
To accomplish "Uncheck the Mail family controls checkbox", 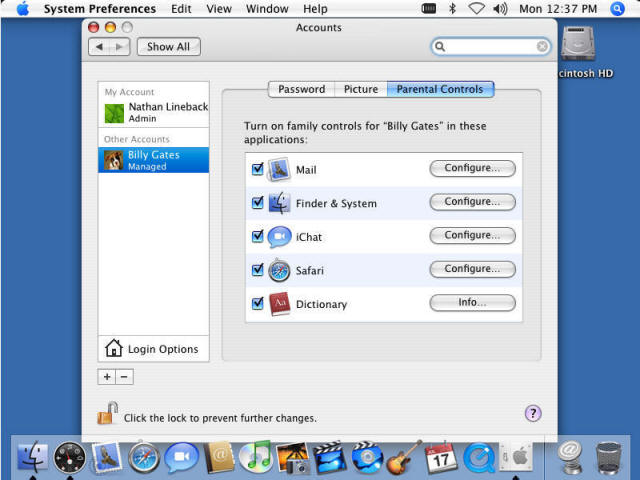I will 258,169.
